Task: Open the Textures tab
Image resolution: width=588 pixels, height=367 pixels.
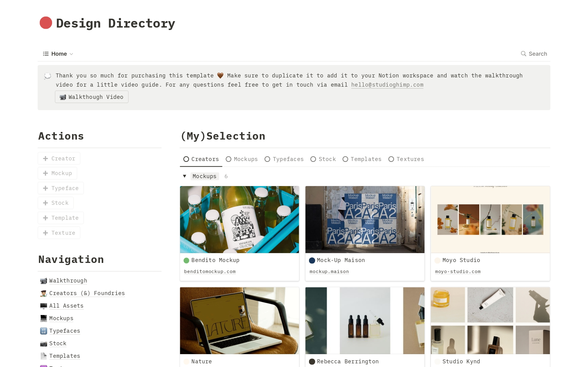Action: click(406, 159)
